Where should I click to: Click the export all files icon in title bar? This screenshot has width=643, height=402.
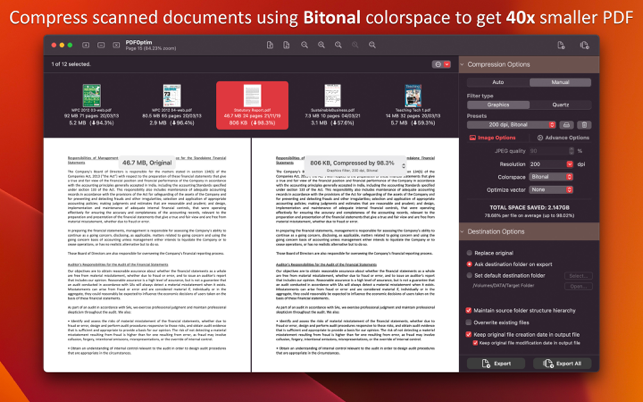point(584,45)
